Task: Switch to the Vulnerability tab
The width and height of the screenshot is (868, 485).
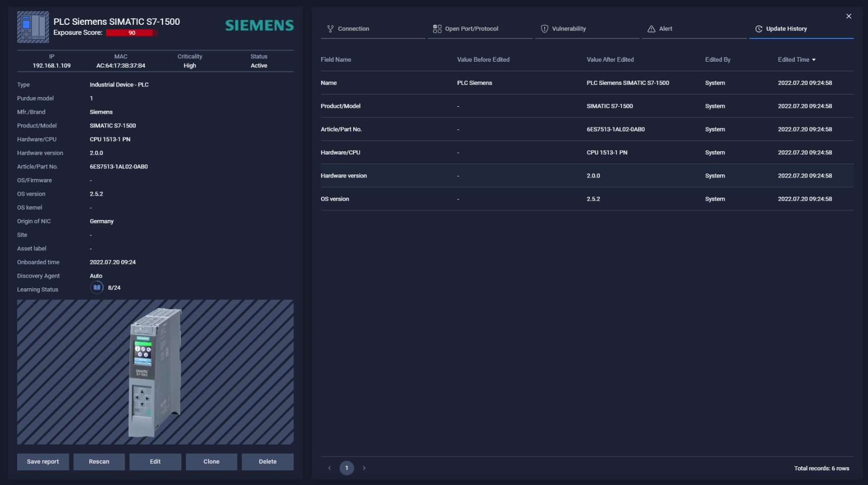Action: (587, 29)
